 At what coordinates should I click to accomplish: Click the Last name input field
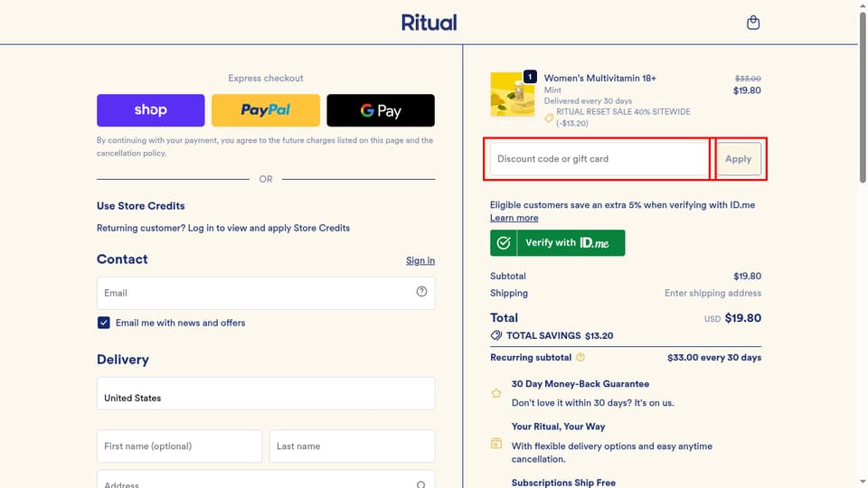pos(352,446)
